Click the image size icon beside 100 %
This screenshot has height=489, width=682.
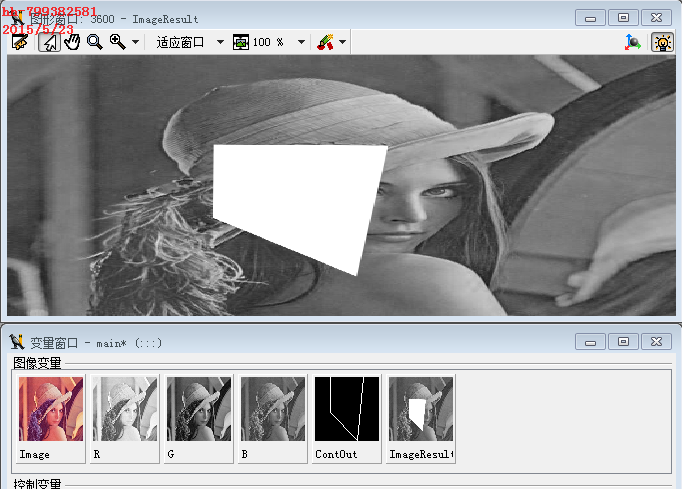241,42
